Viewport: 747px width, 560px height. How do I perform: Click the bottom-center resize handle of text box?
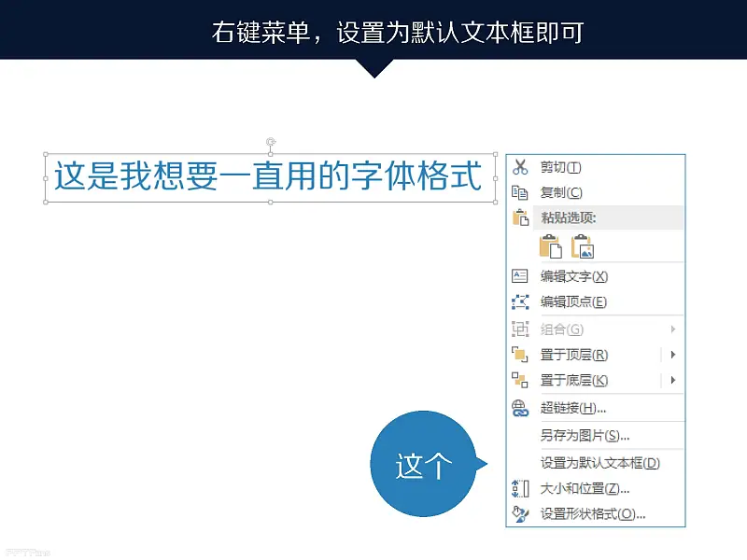(x=271, y=203)
